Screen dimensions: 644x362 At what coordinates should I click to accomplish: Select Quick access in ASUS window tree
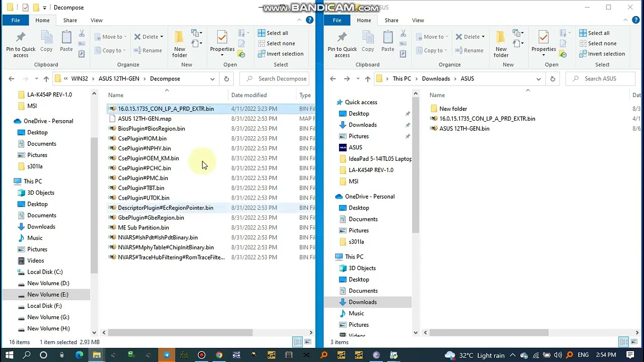point(361,102)
